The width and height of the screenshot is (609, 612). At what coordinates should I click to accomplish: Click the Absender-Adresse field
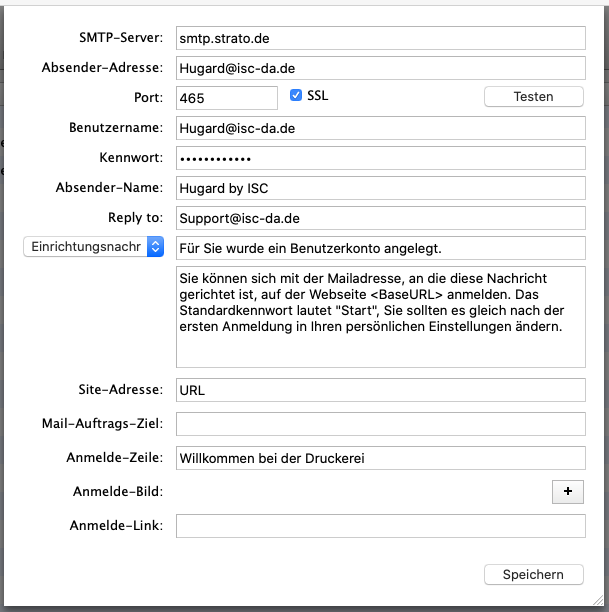[381, 68]
